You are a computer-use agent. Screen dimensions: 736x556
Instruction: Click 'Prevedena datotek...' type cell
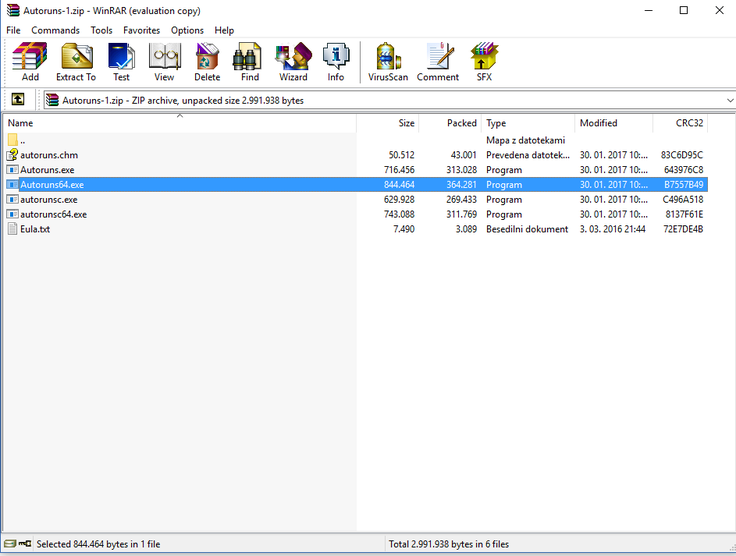pos(528,155)
